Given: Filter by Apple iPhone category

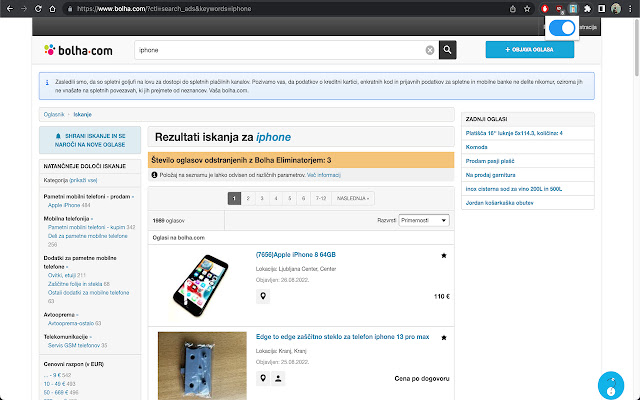Looking at the screenshot, I should pos(64,205).
